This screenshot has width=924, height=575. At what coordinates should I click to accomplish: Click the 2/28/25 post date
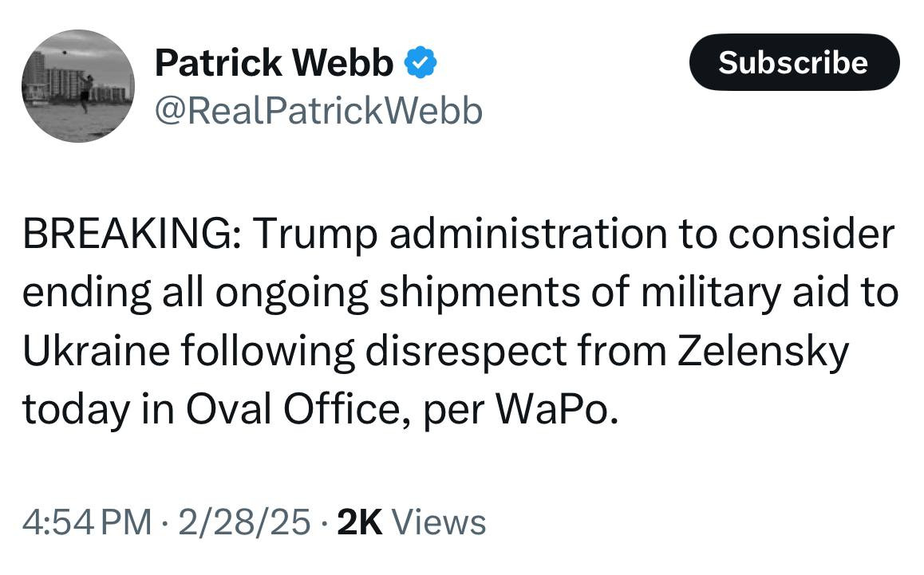click(x=244, y=522)
